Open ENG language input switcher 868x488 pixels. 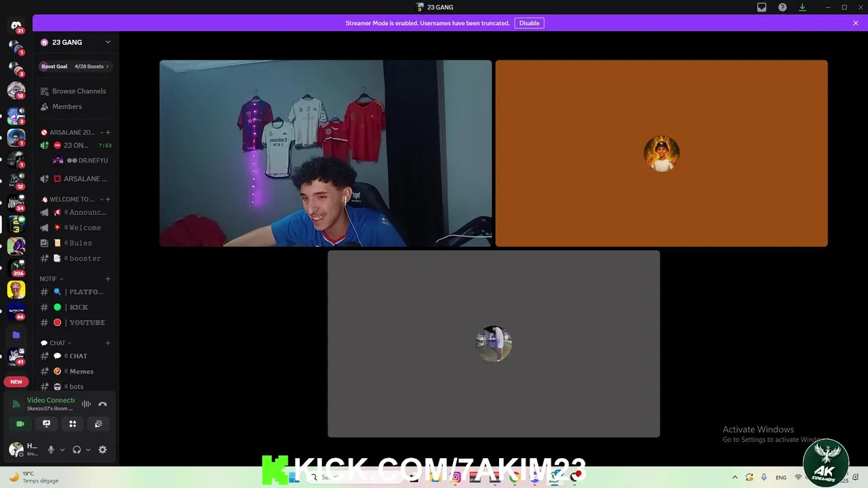click(x=781, y=477)
